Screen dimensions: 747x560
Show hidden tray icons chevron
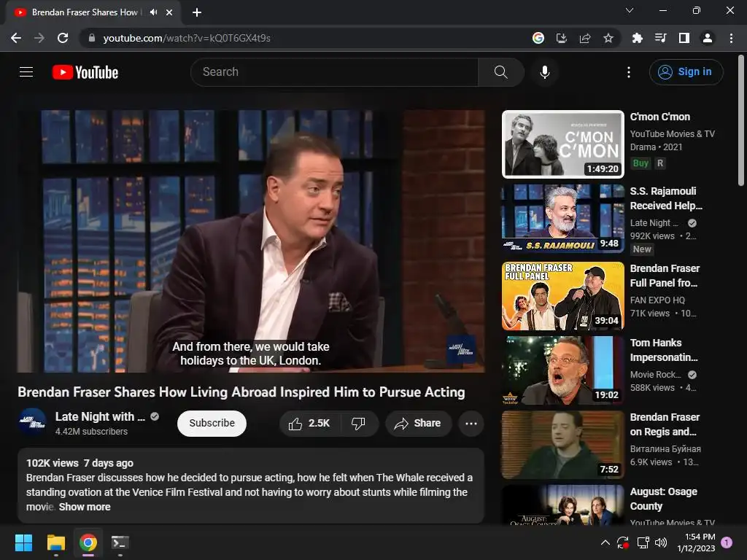coord(605,542)
